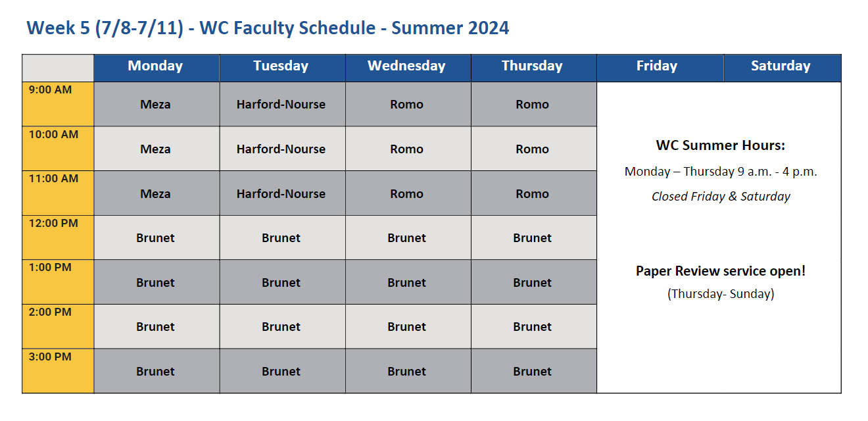Viewport: 868px width, 421px height.
Task: Select Meza's Monday 10:00 AM cell
Action: pyautogui.click(x=156, y=149)
